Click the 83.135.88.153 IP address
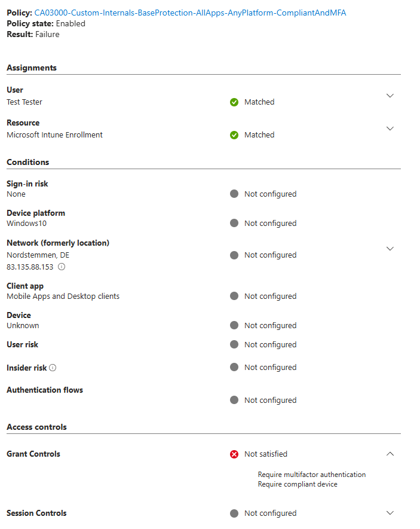420x529 pixels. tap(30, 267)
